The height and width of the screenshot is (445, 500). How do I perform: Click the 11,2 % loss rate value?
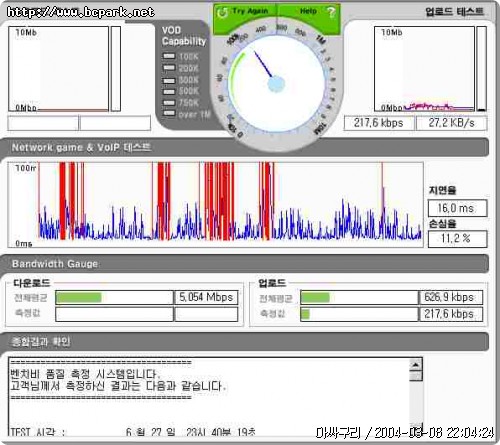pos(457,239)
